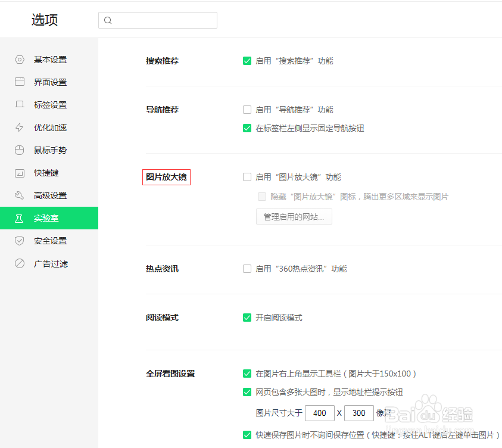Enable 启用"导航推荐"功能 checkbox
This screenshot has height=448, width=502.
point(247,110)
